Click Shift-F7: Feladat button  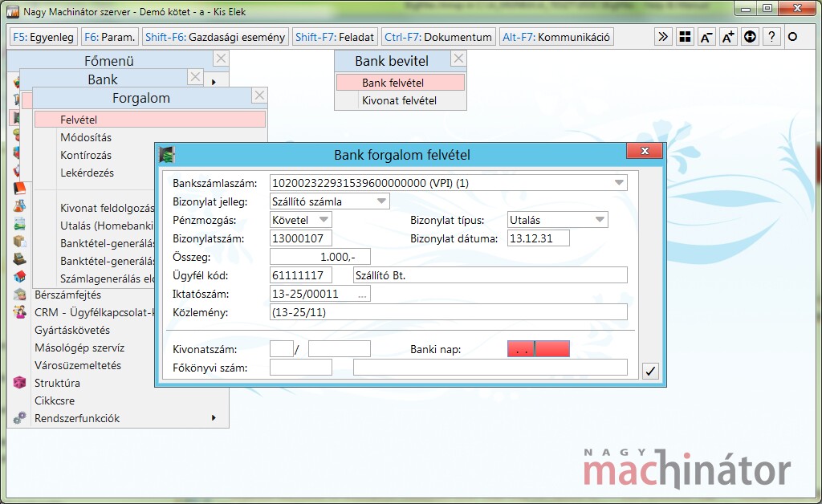(335, 37)
